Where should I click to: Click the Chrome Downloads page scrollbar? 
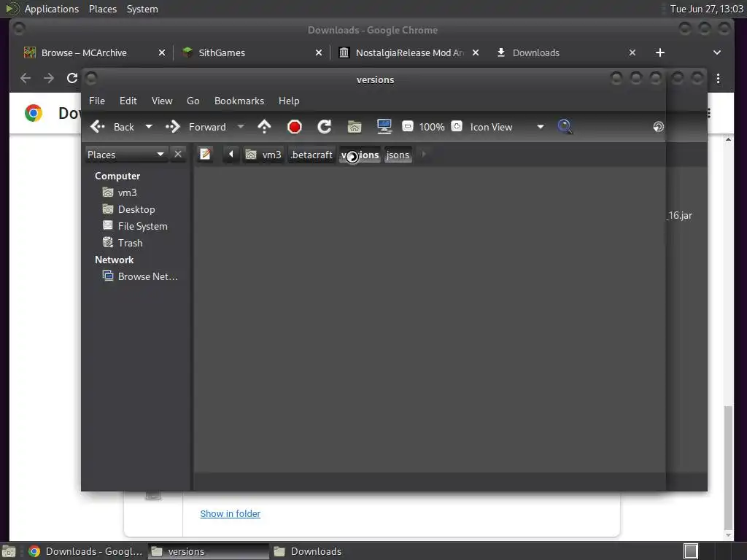728,467
